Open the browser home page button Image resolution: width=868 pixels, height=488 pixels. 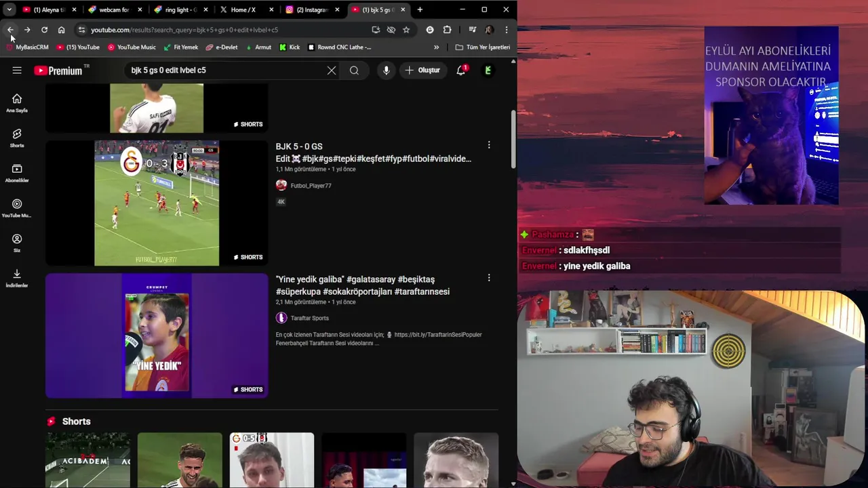point(61,30)
